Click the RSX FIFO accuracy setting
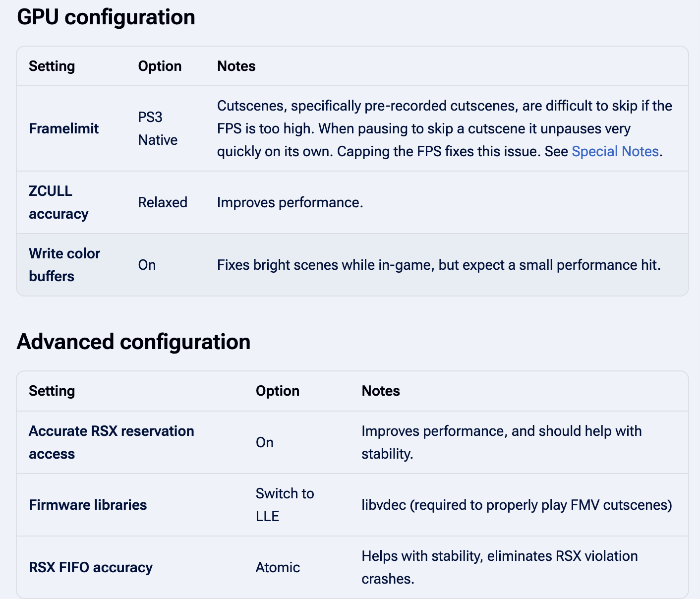Viewport: 700px width, 599px height. tap(91, 567)
